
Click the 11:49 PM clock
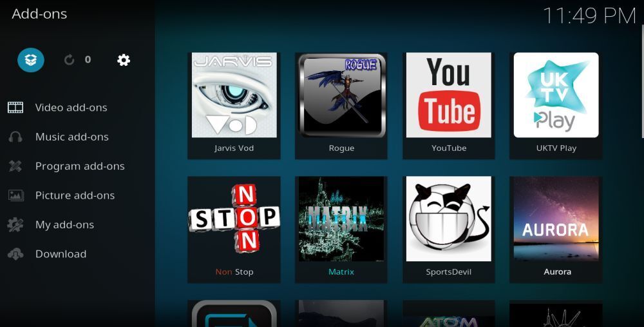pyautogui.click(x=589, y=17)
